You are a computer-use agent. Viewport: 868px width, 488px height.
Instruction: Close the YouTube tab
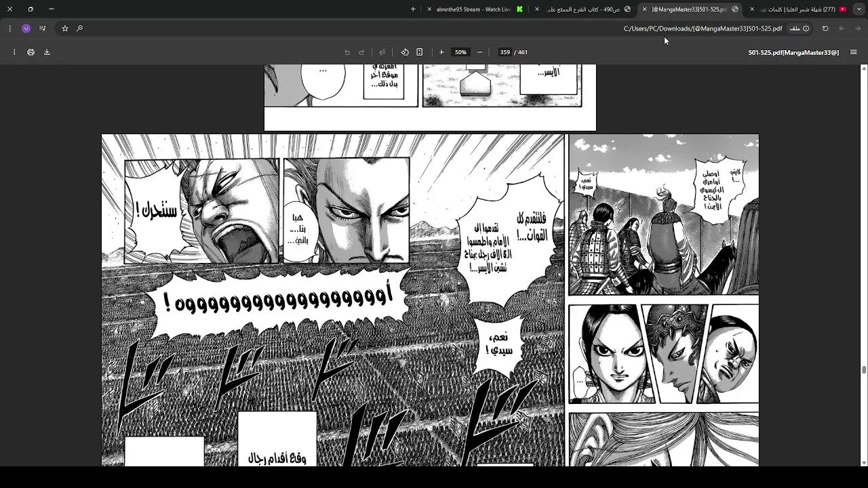[752, 9]
